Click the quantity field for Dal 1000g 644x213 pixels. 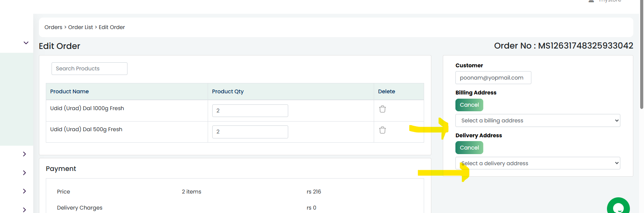click(x=250, y=111)
